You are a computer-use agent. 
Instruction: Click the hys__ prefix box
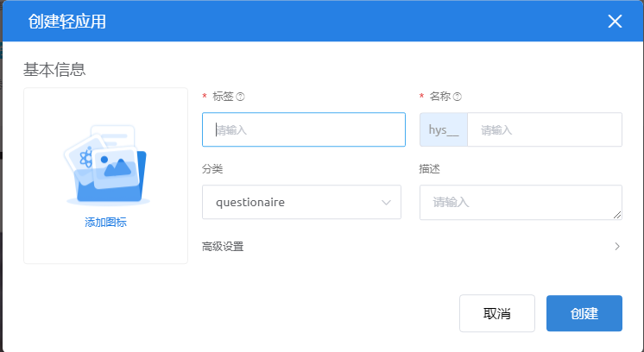pos(444,129)
